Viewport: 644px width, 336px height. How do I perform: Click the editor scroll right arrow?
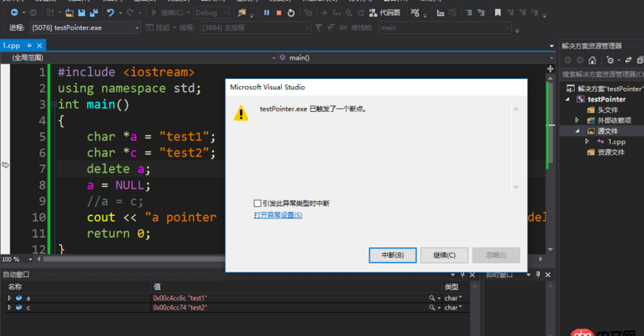click(540, 259)
